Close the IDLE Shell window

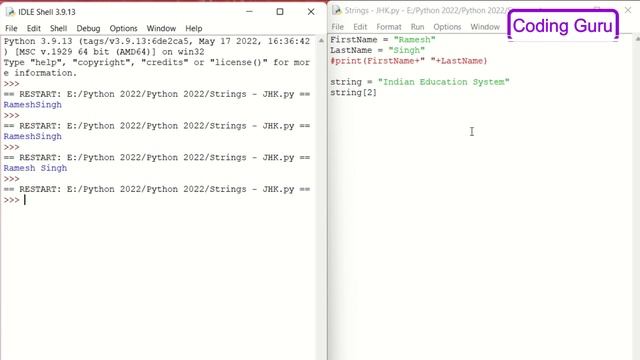pyautogui.click(x=311, y=12)
